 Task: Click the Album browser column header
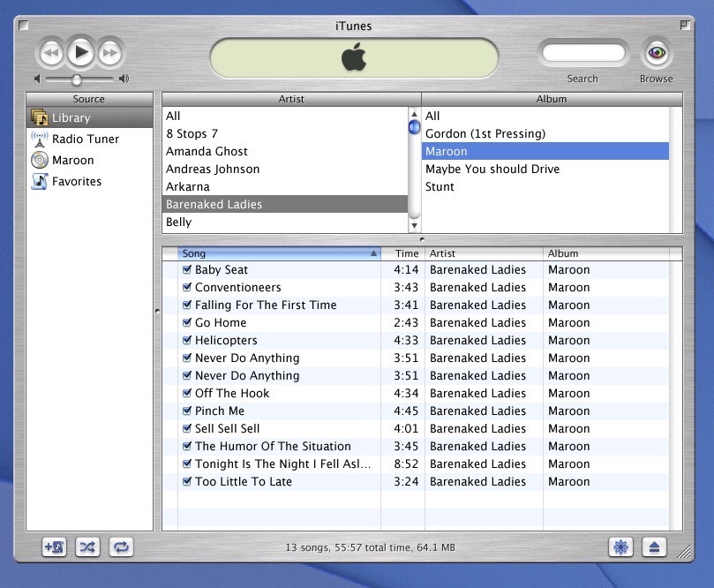click(x=552, y=99)
